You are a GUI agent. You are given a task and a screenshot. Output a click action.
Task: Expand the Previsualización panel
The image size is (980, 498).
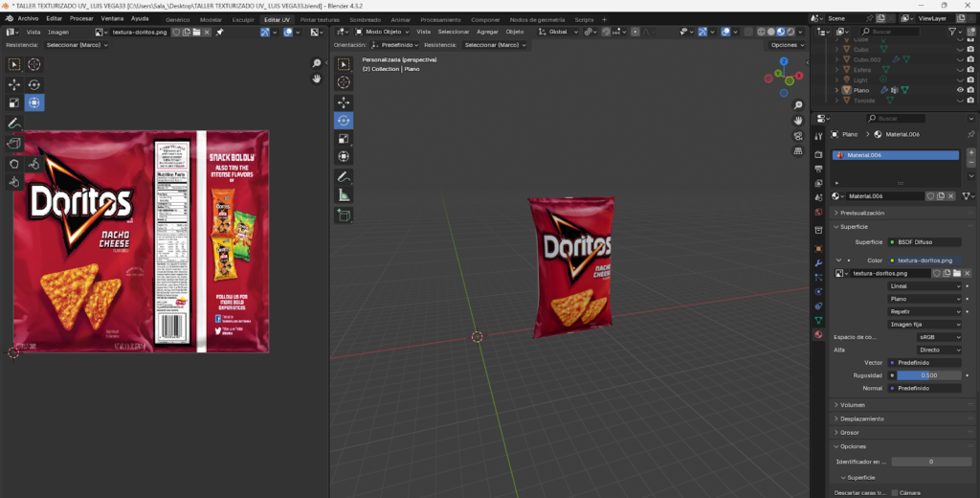903,213
